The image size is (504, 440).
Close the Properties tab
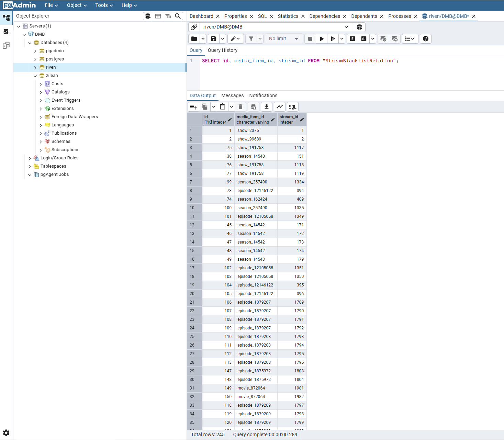point(251,16)
